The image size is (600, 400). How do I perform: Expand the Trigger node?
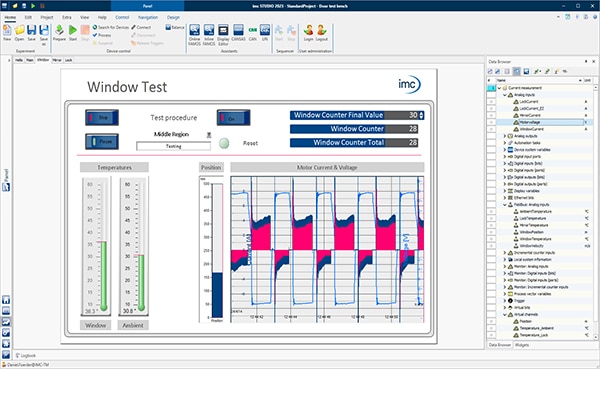point(505,300)
